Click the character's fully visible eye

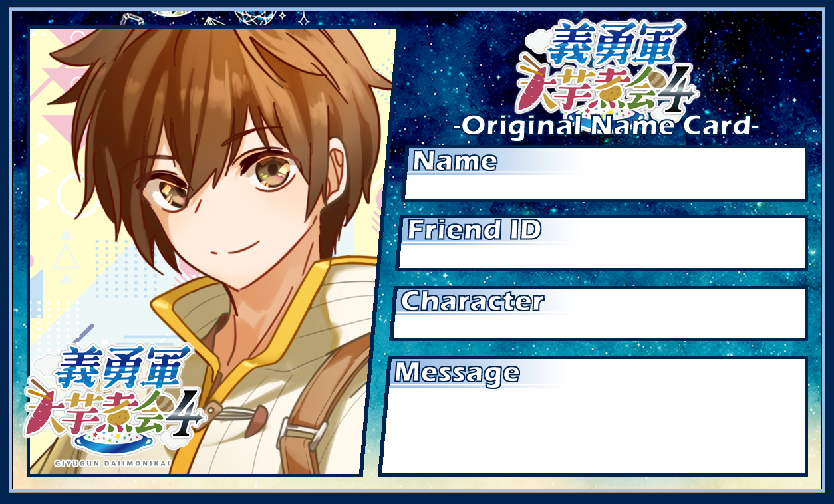[270, 173]
